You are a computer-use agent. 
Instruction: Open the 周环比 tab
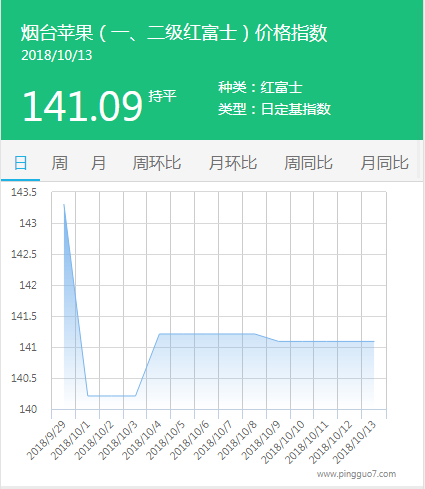coord(156,163)
